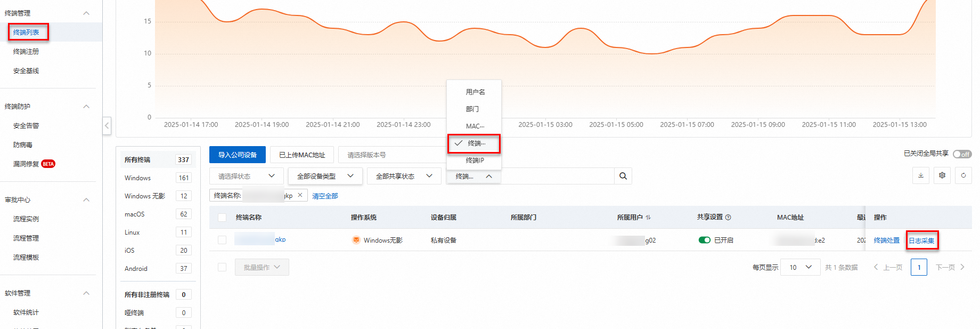Open the column settings gear icon
The width and height of the screenshot is (980, 329).
942,175
